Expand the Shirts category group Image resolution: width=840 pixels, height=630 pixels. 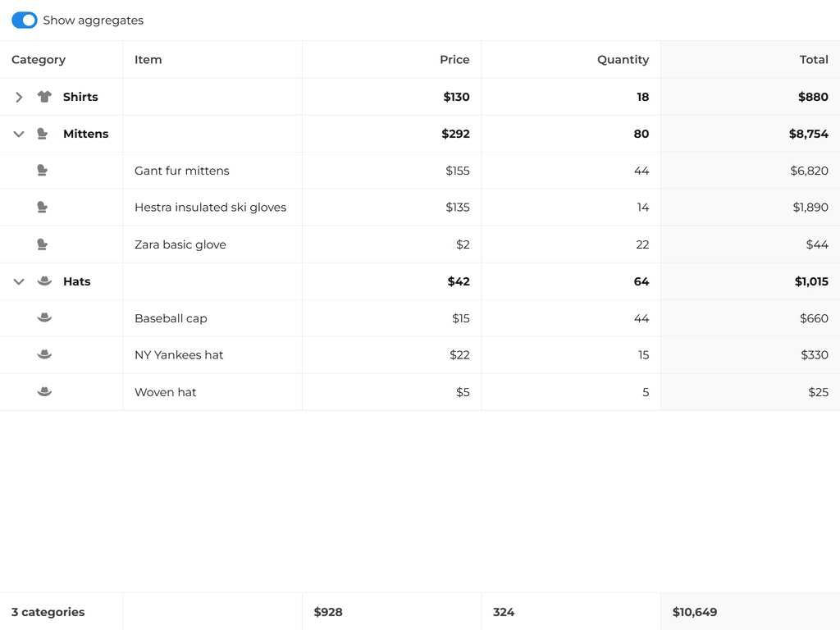click(x=19, y=97)
